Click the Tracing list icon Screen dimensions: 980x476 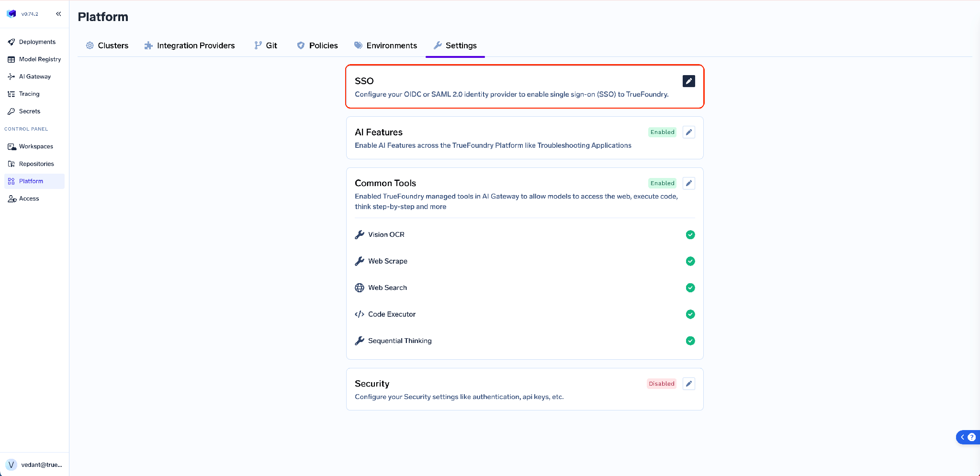[11, 94]
